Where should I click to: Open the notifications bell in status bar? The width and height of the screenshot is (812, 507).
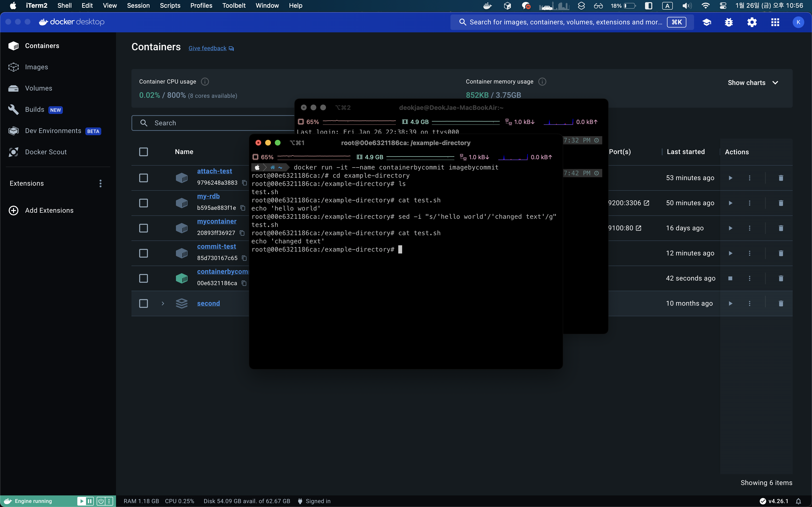pos(798,501)
